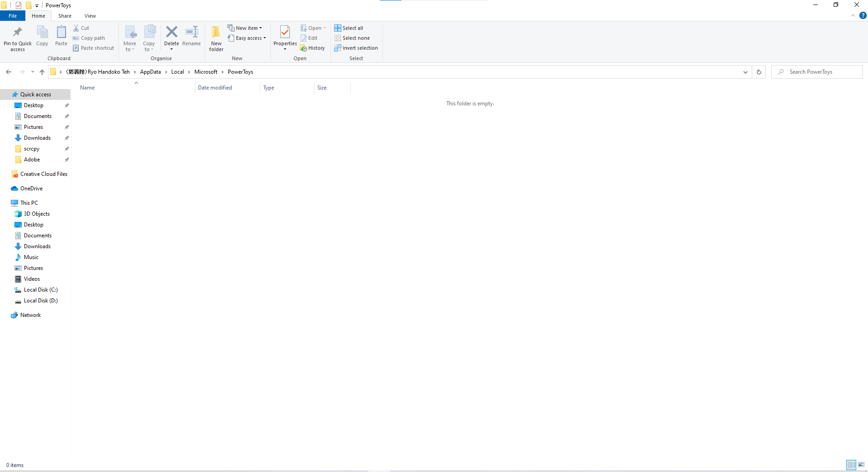Open the Share ribbon tab
This screenshot has width=868, height=472.
pyautogui.click(x=65, y=15)
